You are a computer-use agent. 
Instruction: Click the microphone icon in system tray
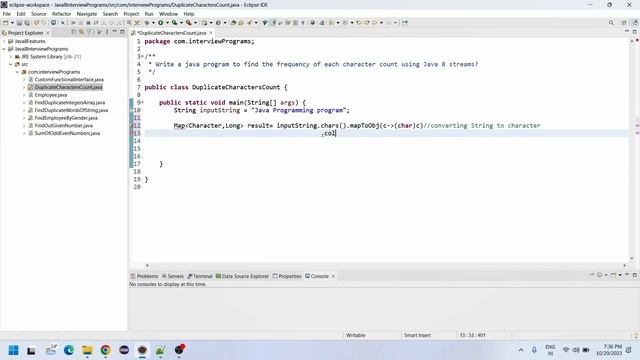tap(534, 350)
